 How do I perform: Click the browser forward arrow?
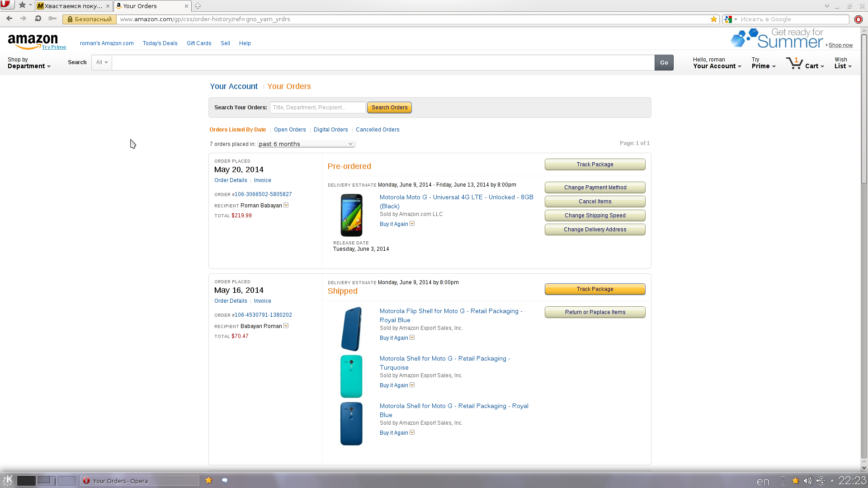click(x=23, y=19)
